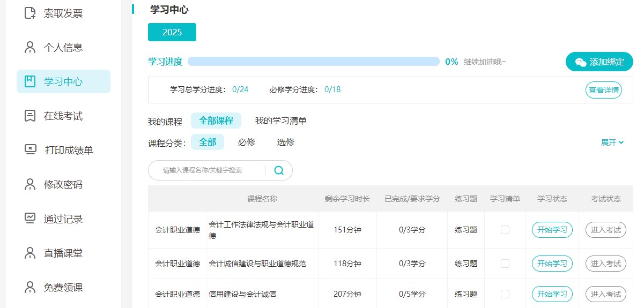This screenshot has width=644, height=308.
Task: Click the 学习进度 progress bar
Action: [x=313, y=62]
